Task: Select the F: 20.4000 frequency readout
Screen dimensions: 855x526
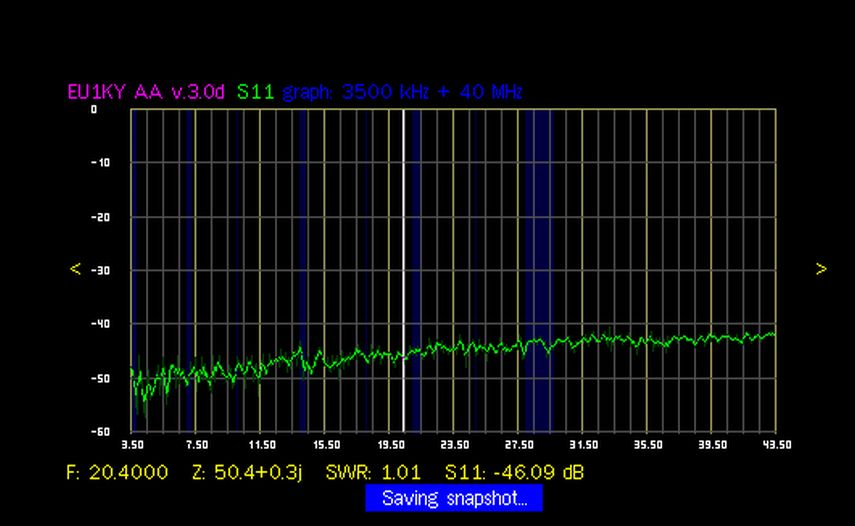Action: [117, 471]
